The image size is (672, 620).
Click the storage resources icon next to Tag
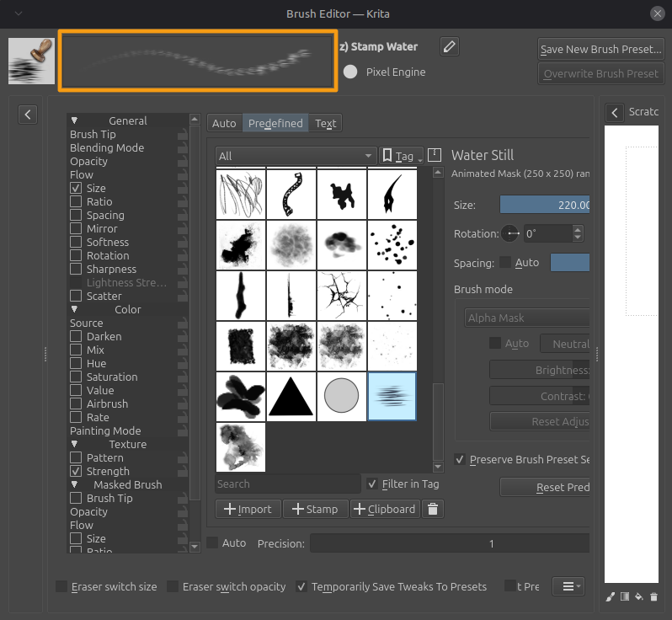tap(435, 155)
